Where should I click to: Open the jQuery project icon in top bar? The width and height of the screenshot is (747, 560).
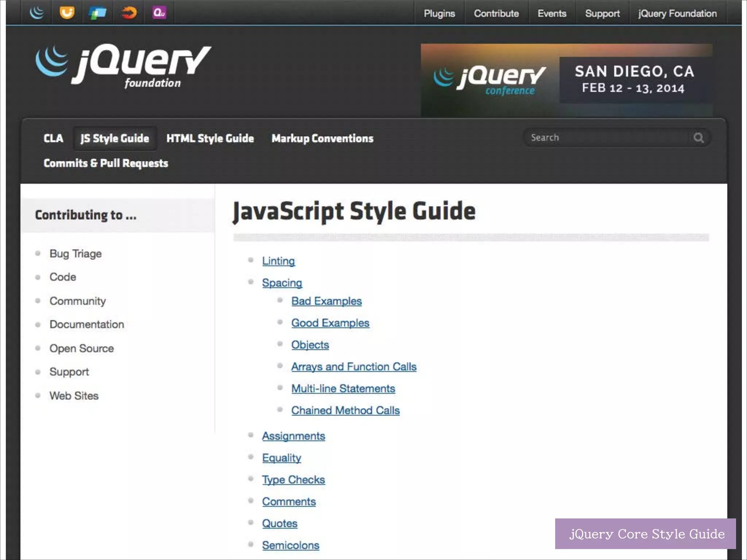click(37, 13)
